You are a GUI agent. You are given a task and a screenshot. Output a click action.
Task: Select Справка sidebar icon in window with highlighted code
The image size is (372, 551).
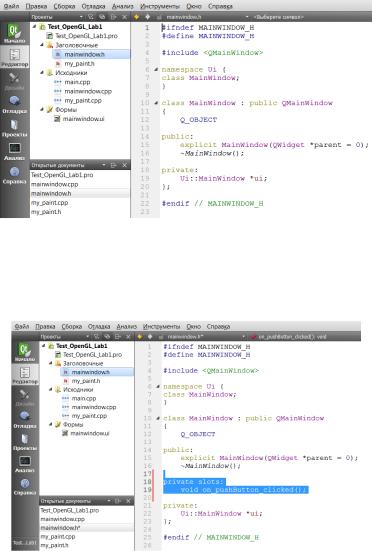pos(25,486)
